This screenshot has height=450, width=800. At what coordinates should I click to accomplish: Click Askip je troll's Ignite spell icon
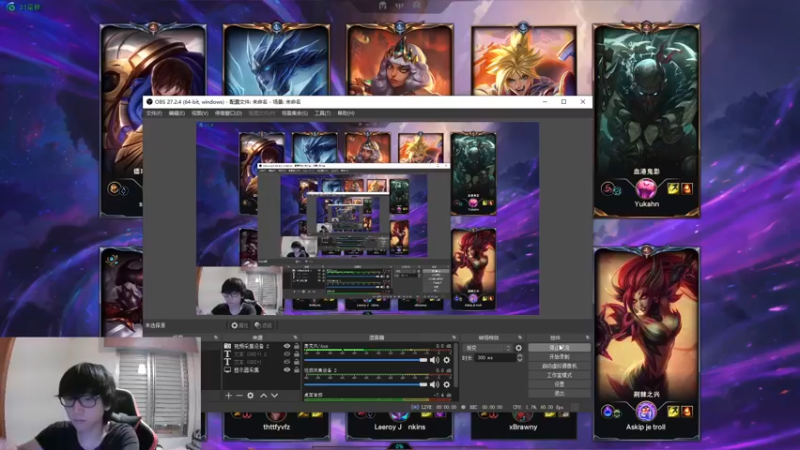coord(687,411)
